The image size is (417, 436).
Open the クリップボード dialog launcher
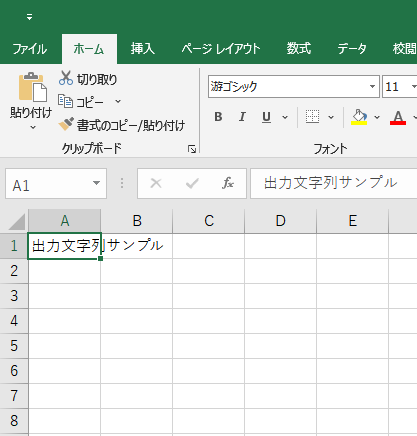[192, 149]
